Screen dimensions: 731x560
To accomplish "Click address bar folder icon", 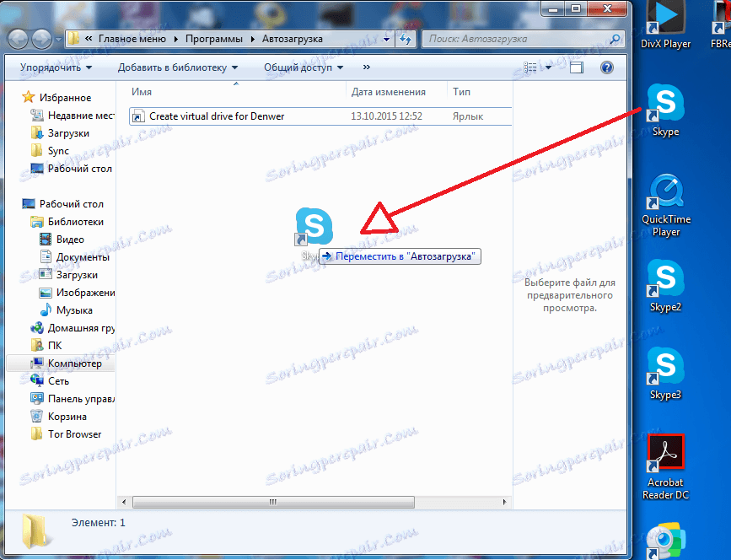I will pos(73,39).
